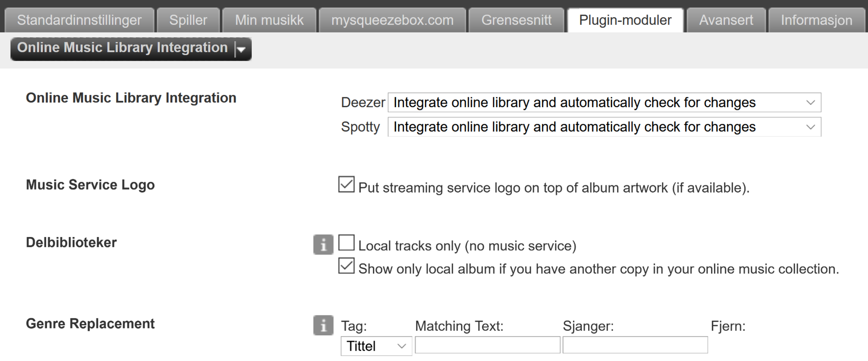Enable Local tracks only checkbox
This screenshot has height=361, width=868.
(346, 243)
